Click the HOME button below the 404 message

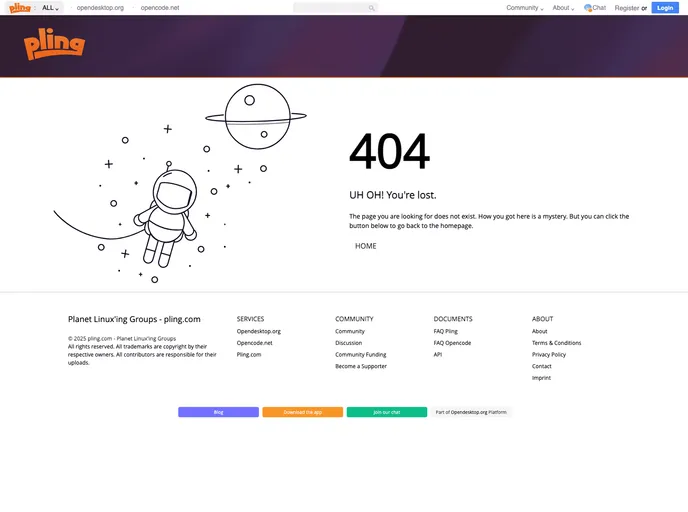[366, 246]
